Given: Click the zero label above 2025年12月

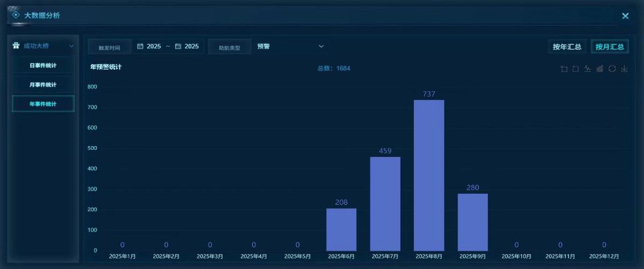Looking at the screenshot, I should (x=604, y=245).
